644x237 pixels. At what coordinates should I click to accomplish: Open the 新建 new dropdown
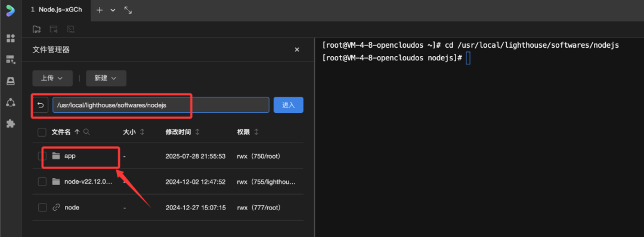pos(106,78)
